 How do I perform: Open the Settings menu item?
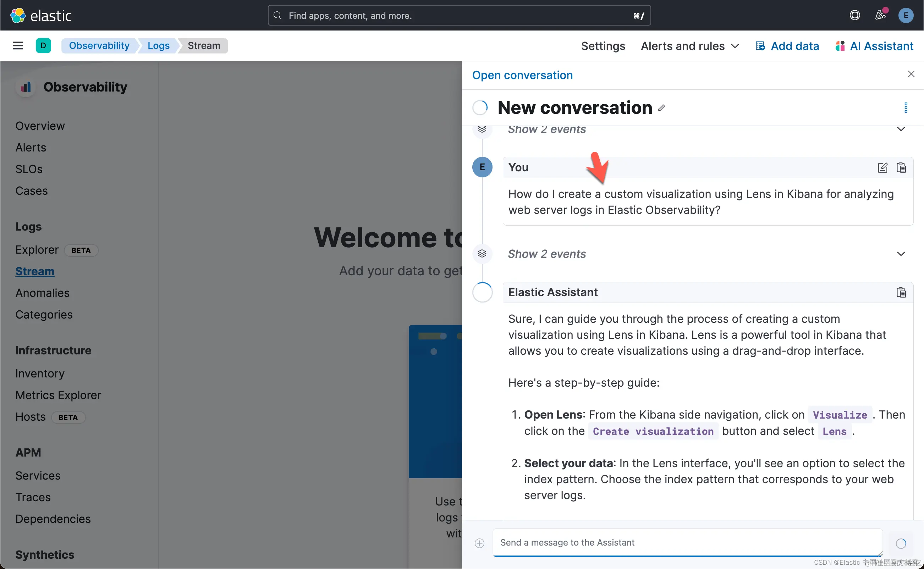pos(603,46)
